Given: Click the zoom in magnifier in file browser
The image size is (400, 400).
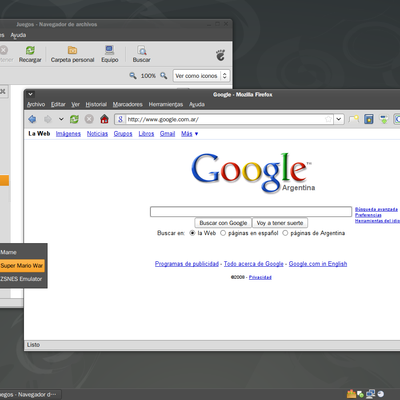Looking at the screenshot, I should [163, 76].
